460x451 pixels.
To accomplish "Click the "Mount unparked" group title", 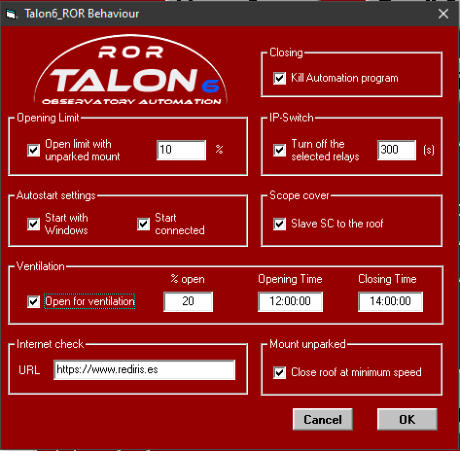I will click(307, 344).
